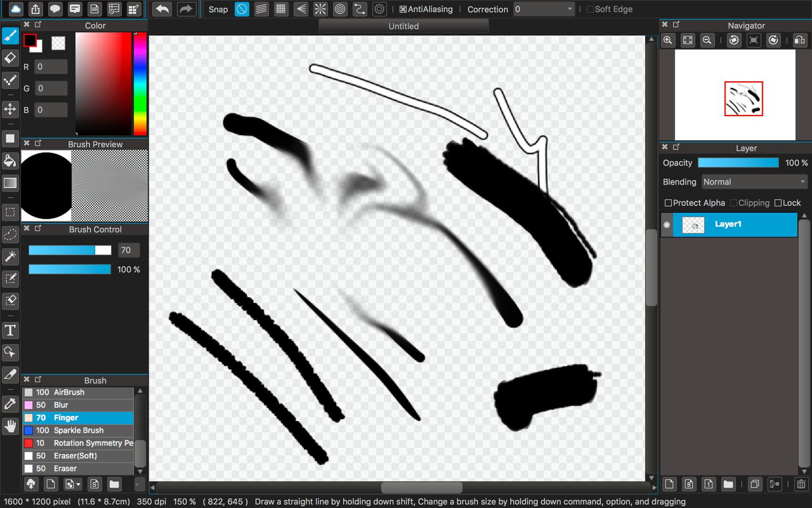
Task: Click the layer Opacity slider
Action: [x=738, y=163]
